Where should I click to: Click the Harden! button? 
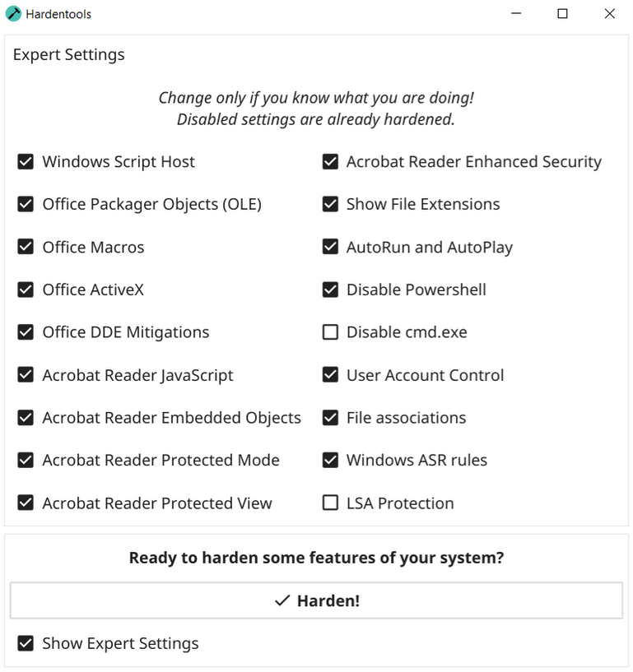tap(316, 600)
